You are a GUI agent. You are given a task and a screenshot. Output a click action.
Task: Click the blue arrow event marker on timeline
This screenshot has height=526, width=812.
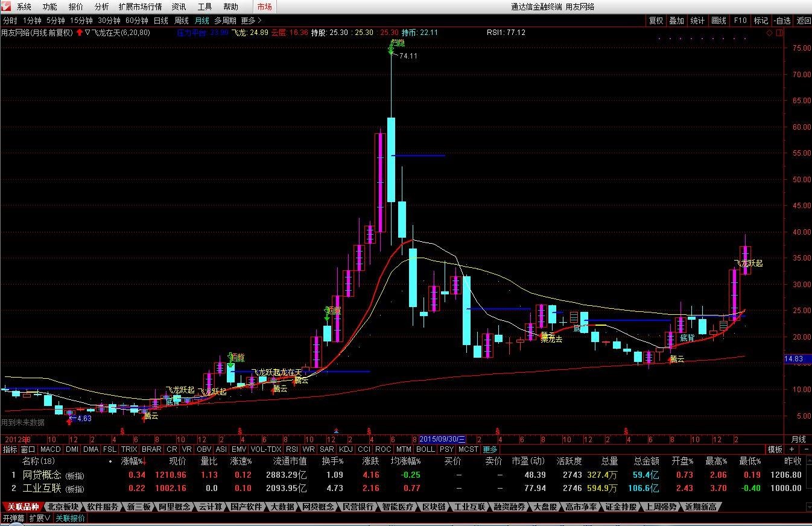[336, 431]
